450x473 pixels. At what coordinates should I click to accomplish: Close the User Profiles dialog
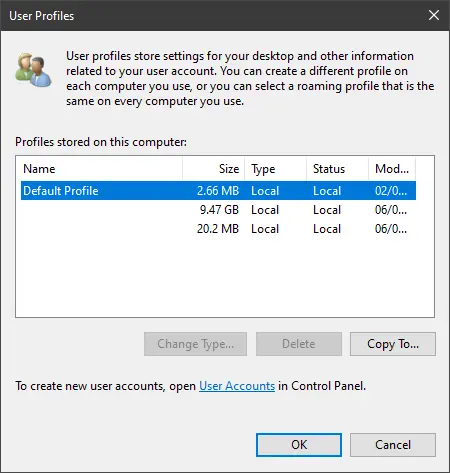pyautogui.click(x=434, y=15)
